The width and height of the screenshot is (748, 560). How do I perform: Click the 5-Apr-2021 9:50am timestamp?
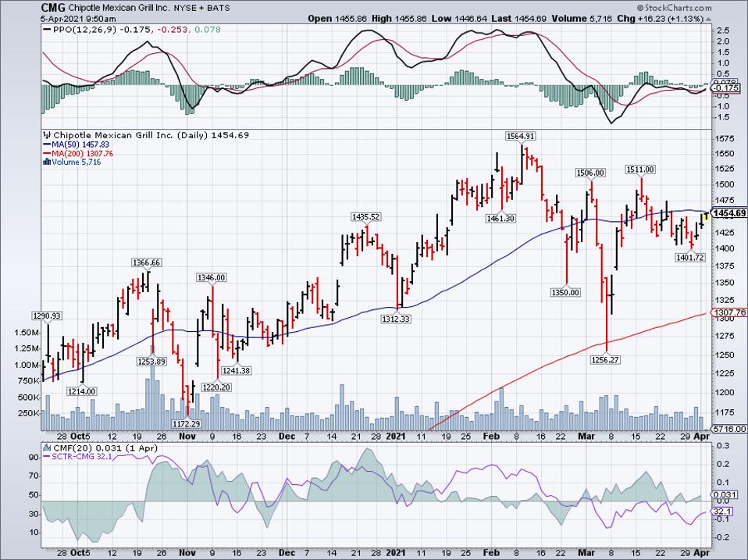click(78, 19)
